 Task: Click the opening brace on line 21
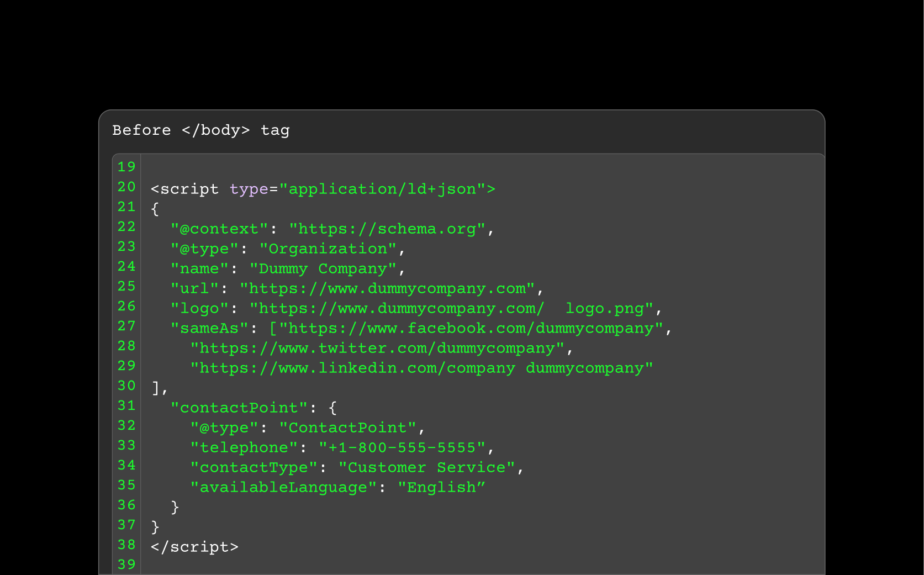[x=155, y=209]
